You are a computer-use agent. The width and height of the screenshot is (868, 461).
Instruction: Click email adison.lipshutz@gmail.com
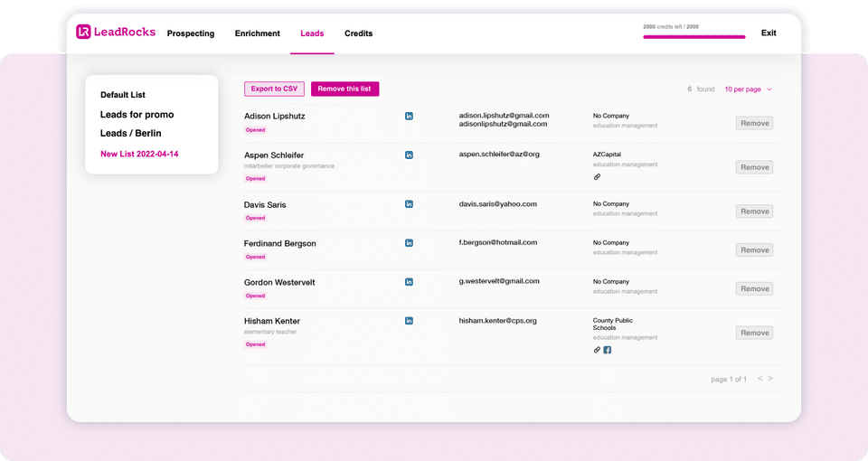point(504,116)
